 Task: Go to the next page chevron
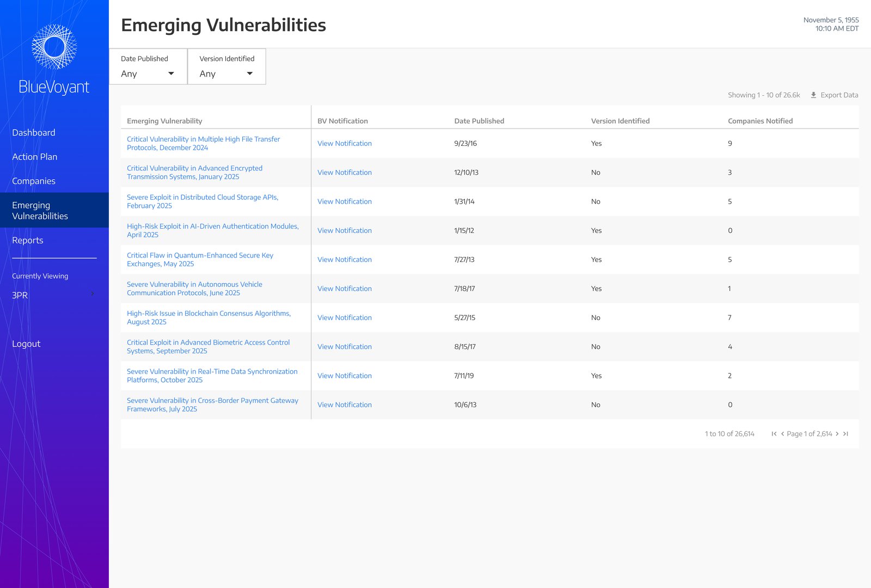tap(837, 434)
